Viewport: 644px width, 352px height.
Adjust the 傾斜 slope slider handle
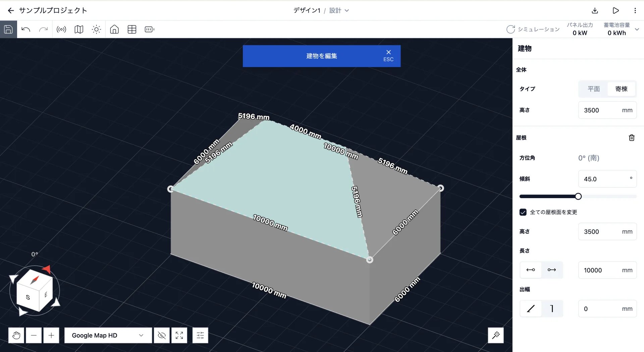click(x=578, y=196)
